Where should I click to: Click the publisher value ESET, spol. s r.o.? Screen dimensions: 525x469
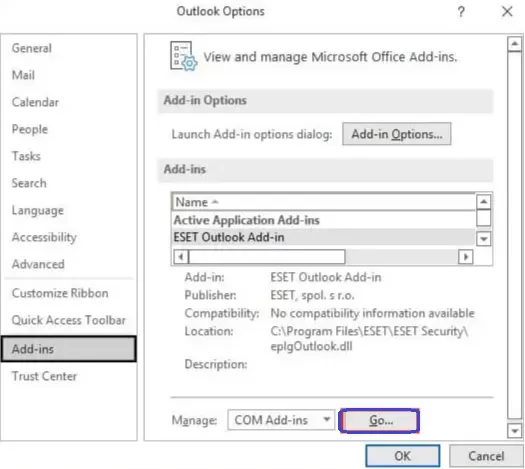click(312, 295)
